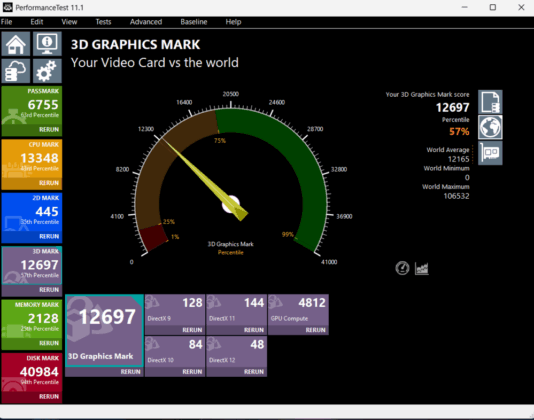Click the 3D Graphics Mark heading
Viewport: 534px width, 420px height.
coord(136,45)
